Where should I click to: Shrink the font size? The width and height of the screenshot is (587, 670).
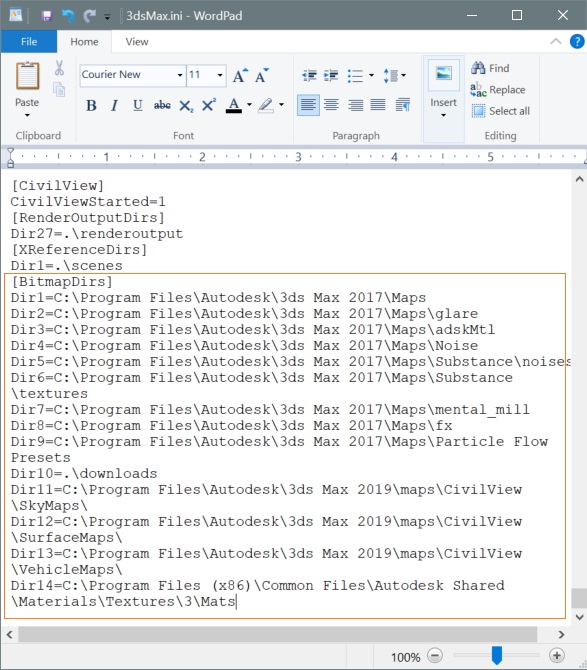click(262, 76)
